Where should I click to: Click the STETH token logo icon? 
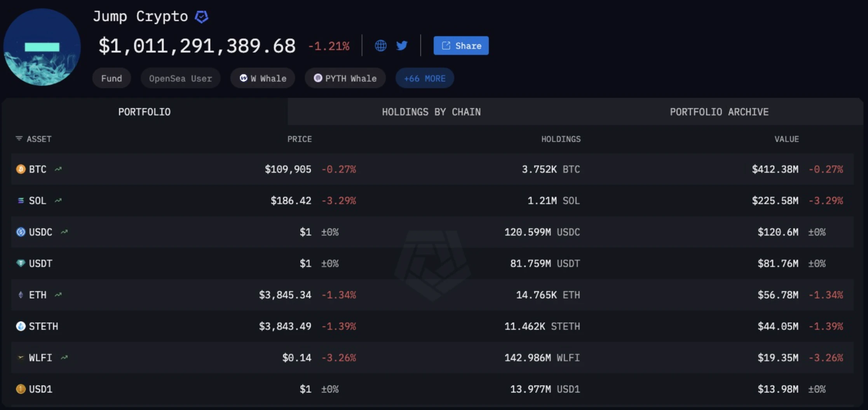tap(21, 326)
